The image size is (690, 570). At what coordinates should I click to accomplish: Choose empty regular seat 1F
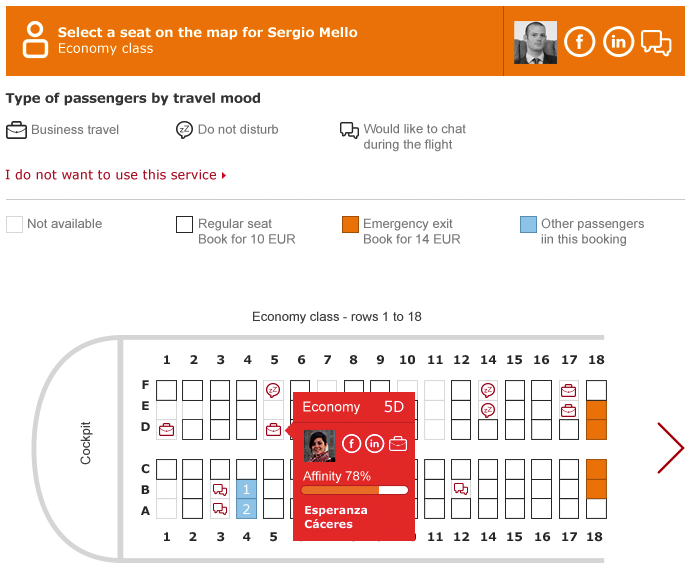[166, 390]
